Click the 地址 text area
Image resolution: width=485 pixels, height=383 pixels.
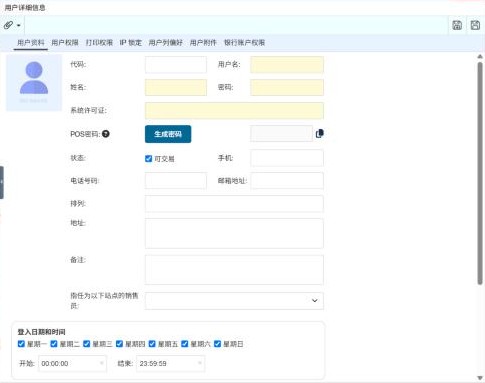[x=234, y=233]
